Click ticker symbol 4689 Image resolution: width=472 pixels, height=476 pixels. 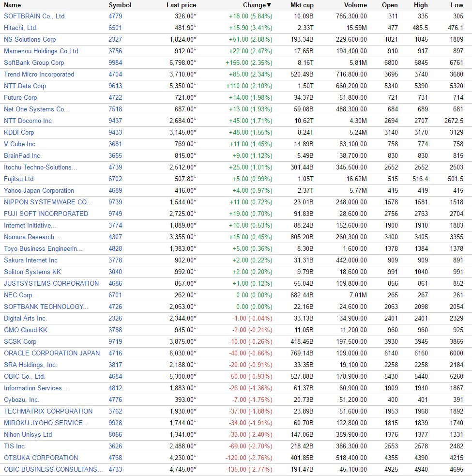tap(115, 191)
